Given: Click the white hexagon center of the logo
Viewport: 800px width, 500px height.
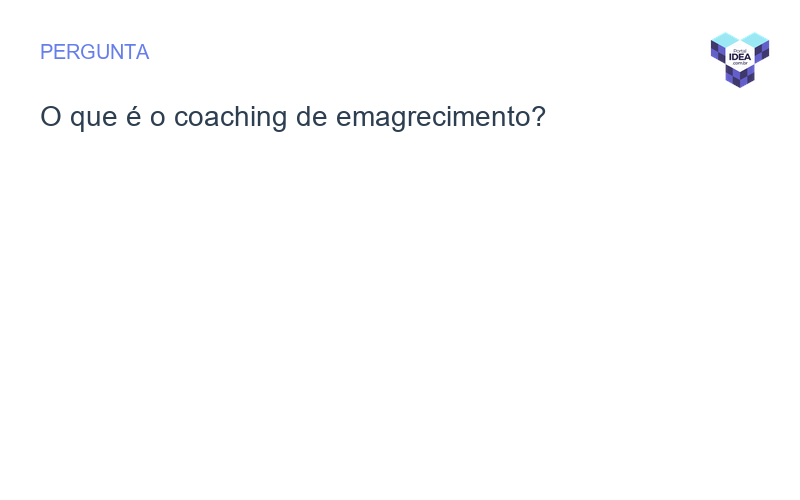Looking at the screenshot, I should click(740, 58).
